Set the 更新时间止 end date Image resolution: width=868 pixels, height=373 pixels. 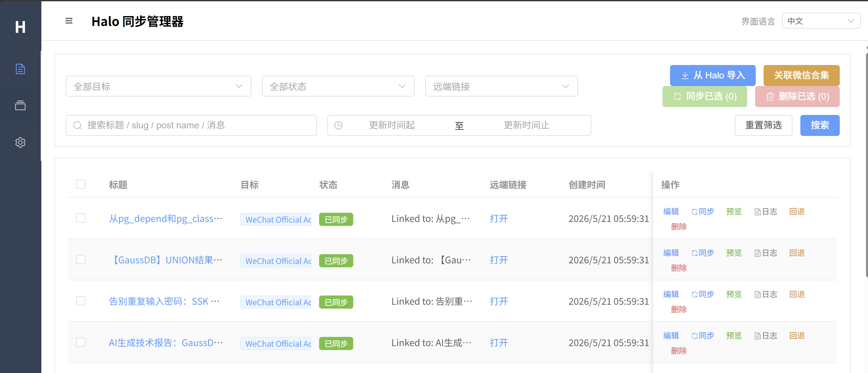pos(527,125)
